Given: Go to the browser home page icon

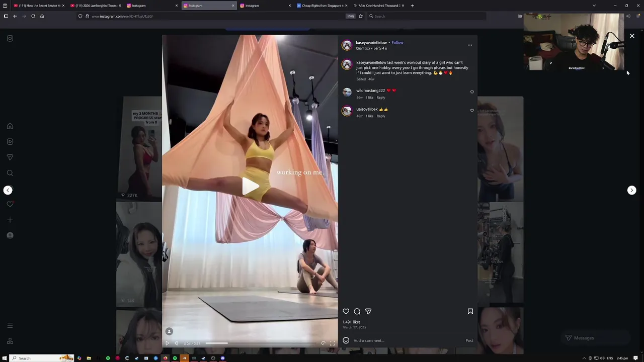Looking at the screenshot, I should tap(42, 16).
